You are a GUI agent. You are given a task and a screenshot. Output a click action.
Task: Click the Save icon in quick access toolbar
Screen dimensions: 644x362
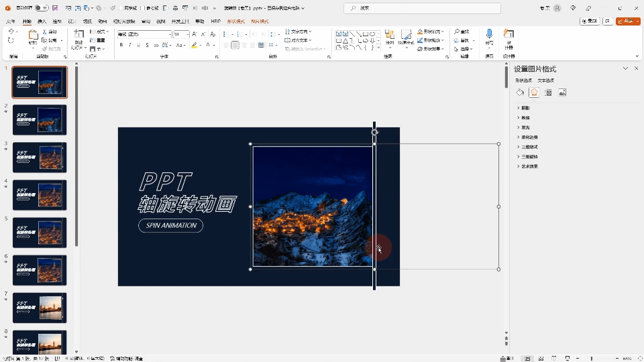coord(55,8)
